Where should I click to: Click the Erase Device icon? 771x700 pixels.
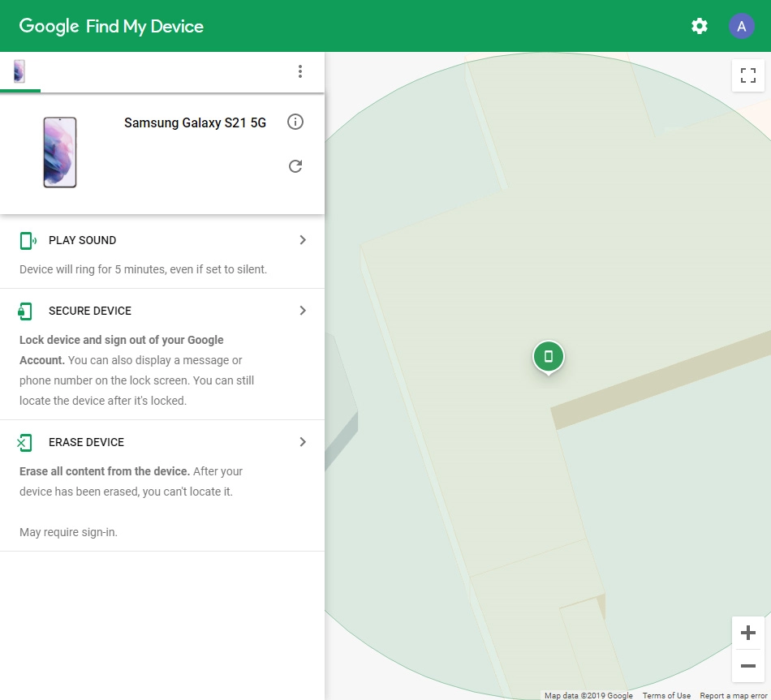[25, 442]
